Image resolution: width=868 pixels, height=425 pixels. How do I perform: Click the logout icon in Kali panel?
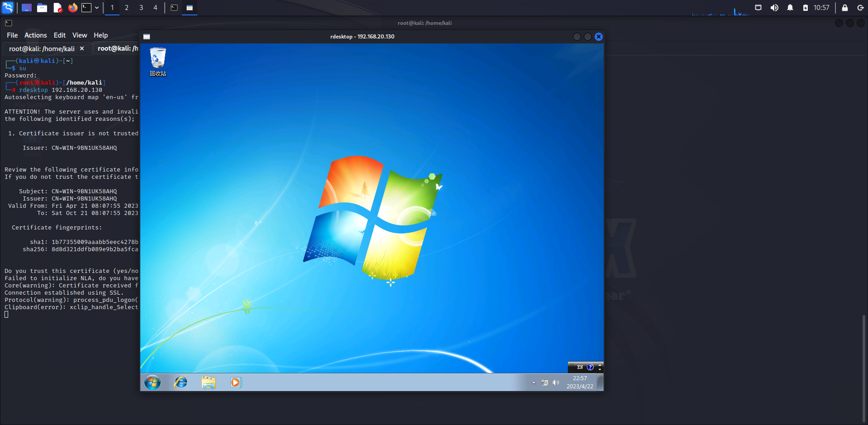pyautogui.click(x=860, y=8)
